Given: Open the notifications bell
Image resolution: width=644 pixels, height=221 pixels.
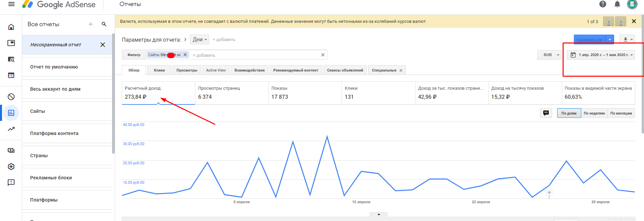Looking at the screenshot, I should click(x=617, y=4).
